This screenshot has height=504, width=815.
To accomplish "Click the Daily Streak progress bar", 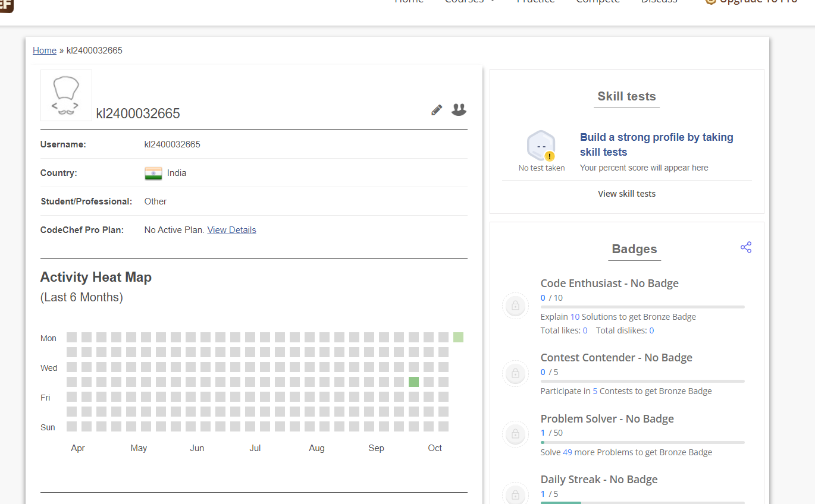I will 642,503.
